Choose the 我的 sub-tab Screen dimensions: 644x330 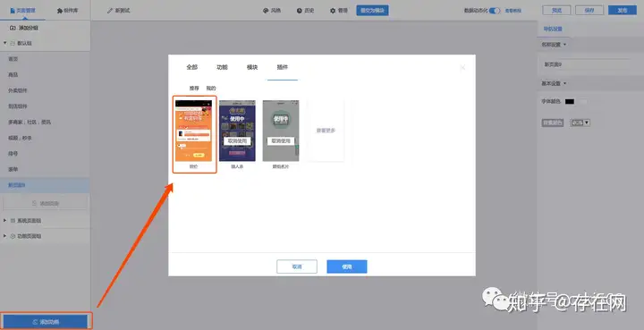click(211, 89)
